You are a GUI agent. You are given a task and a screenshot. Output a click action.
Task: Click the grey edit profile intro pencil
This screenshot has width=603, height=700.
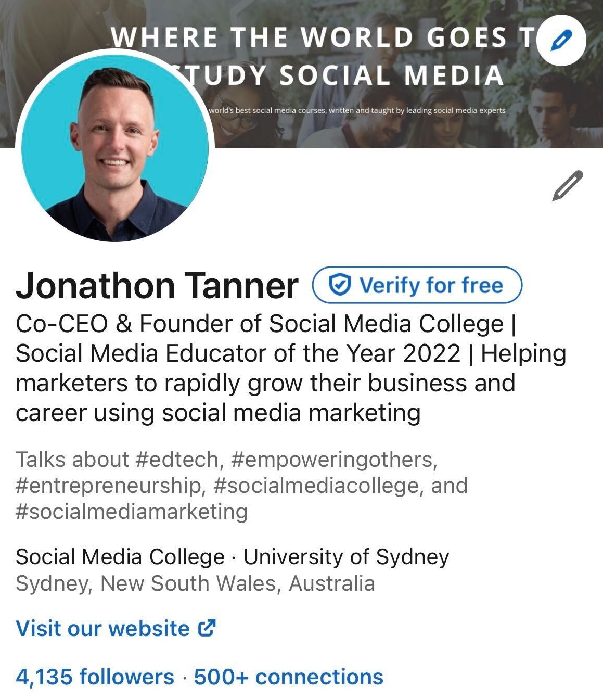point(567,185)
